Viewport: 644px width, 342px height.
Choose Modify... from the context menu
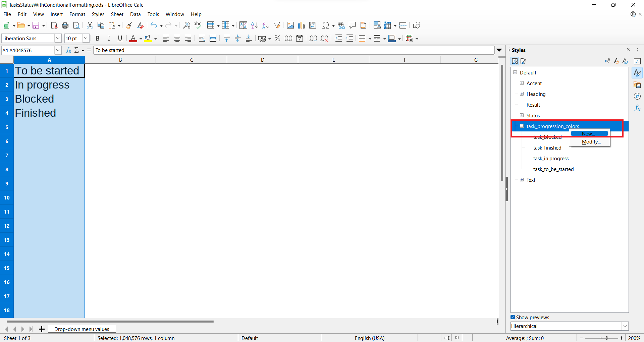click(x=589, y=142)
